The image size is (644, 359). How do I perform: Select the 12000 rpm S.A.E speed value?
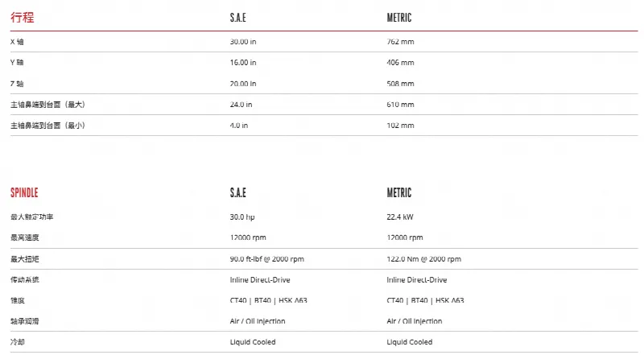click(248, 237)
